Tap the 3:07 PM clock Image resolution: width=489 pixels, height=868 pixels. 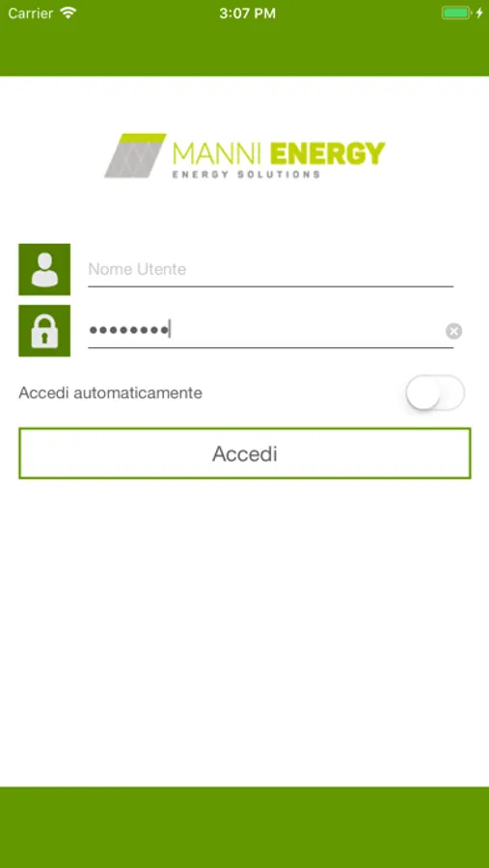tap(247, 14)
